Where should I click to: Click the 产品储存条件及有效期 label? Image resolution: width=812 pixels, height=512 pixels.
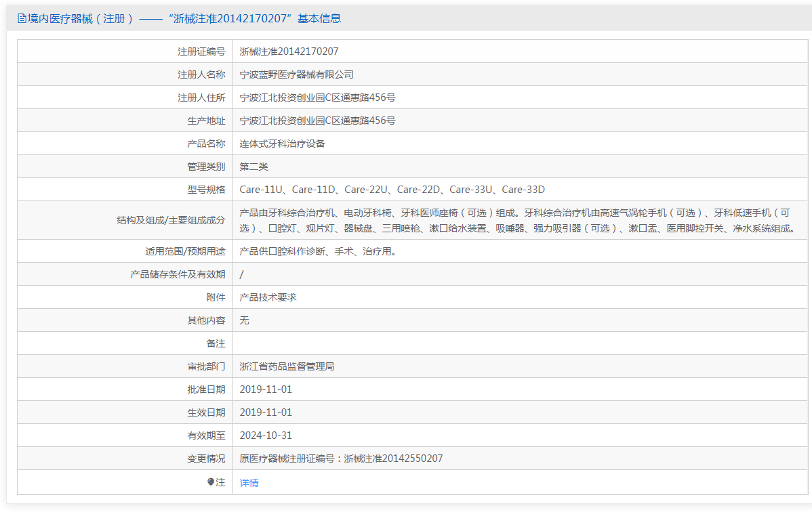point(178,274)
